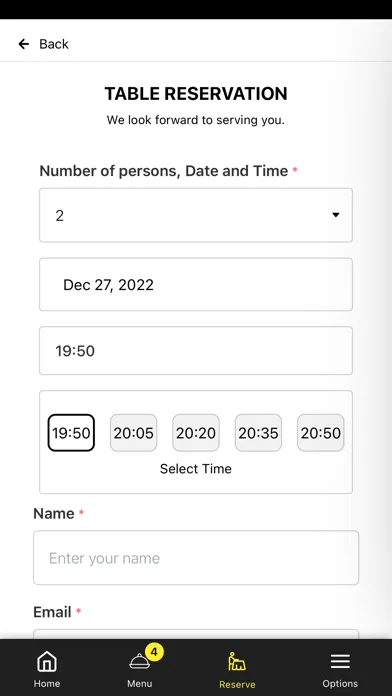
Task: Focus the Email input field
Action: [x=196, y=634]
